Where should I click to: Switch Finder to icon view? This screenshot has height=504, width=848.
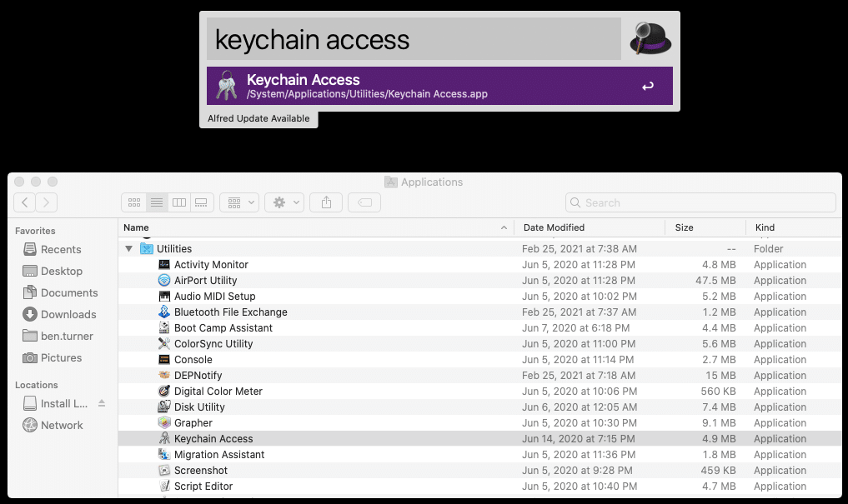[134, 202]
